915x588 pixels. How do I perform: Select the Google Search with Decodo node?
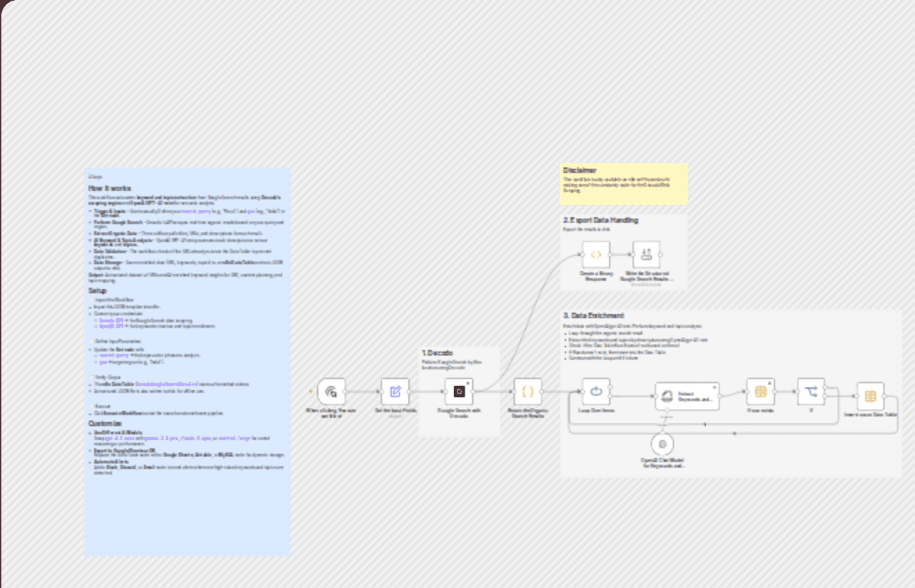(459, 392)
